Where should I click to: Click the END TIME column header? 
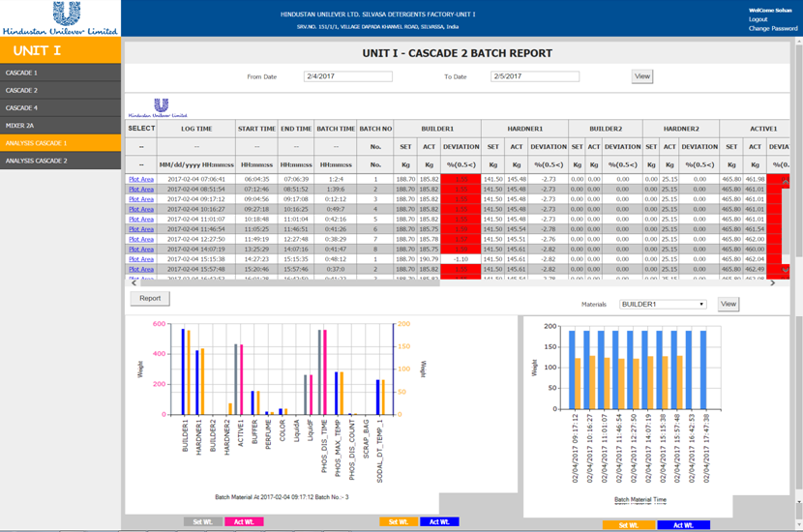tap(296, 129)
